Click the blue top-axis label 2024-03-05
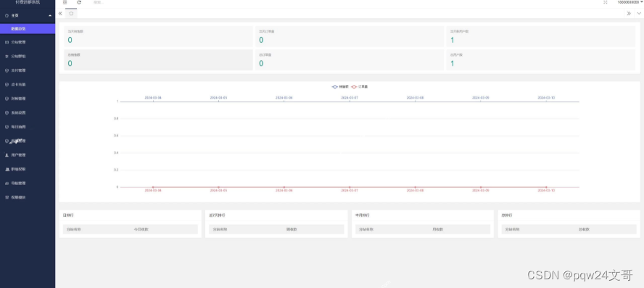This screenshot has width=644, height=288. click(x=218, y=98)
